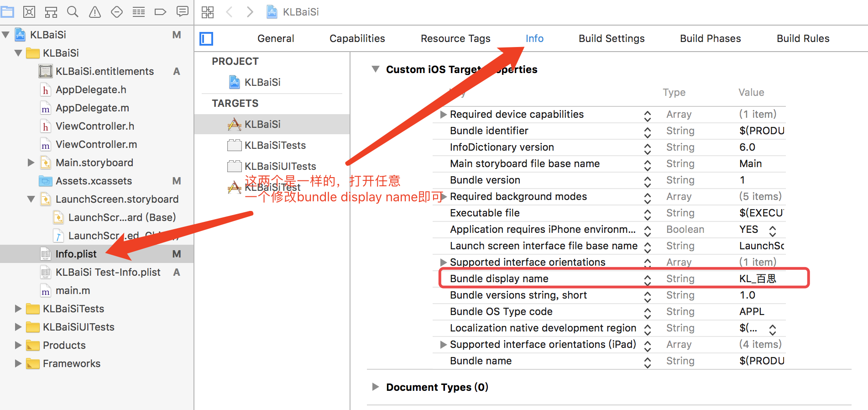
Task: Open the Report navigator speech-bubble icon
Action: click(x=183, y=12)
